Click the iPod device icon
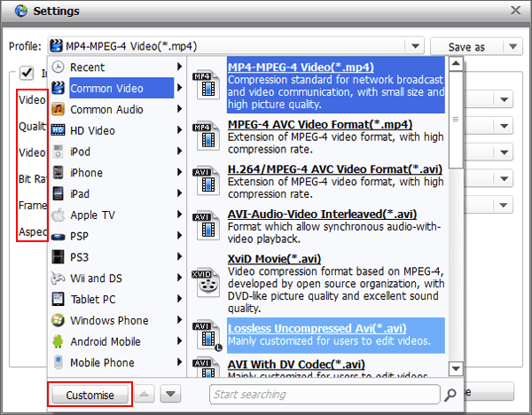Screen dimensions: 532x415 (58, 152)
